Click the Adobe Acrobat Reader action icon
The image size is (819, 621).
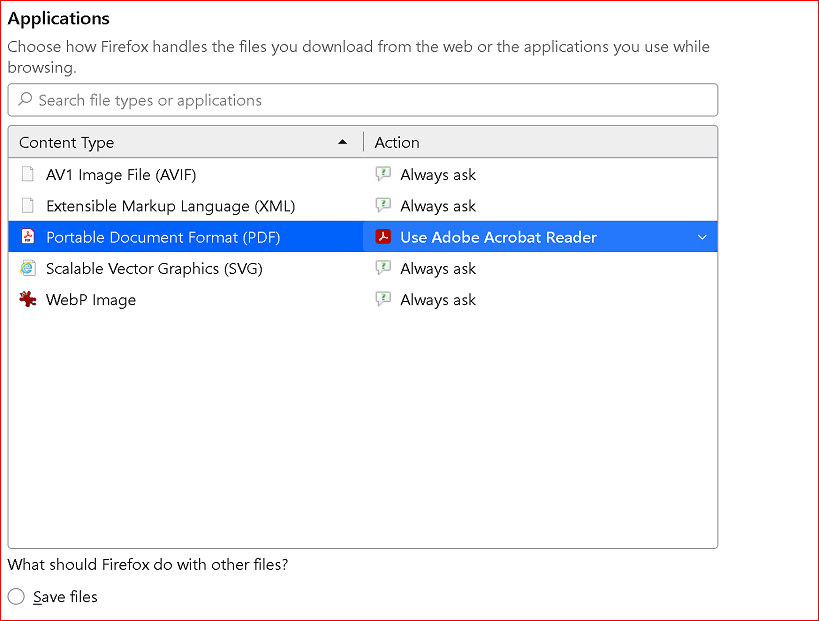click(x=383, y=237)
